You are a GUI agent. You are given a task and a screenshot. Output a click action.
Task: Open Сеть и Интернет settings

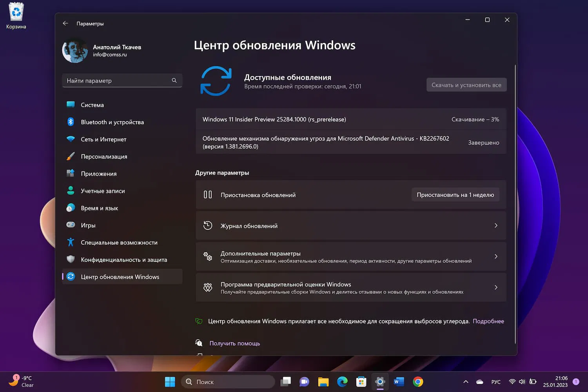pos(103,139)
